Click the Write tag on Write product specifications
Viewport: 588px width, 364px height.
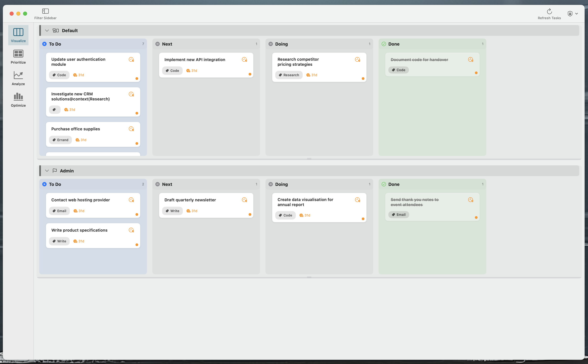(x=59, y=241)
